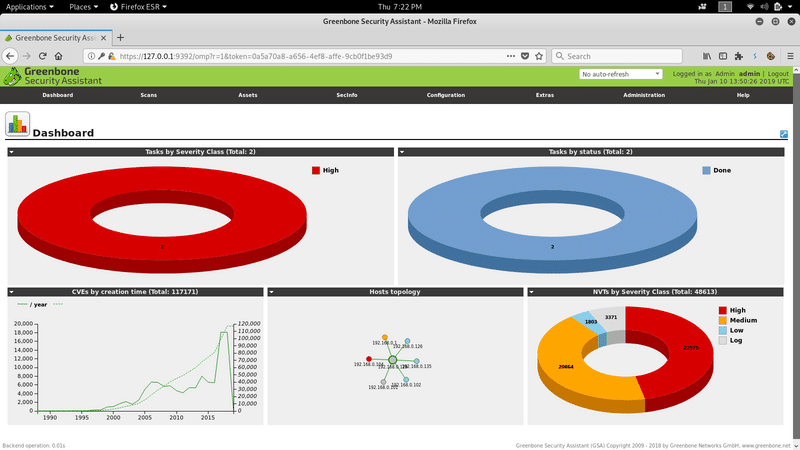The width and height of the screenshot is (800, 450).
Task: Open the Firefox library icon
Action: 706,56
